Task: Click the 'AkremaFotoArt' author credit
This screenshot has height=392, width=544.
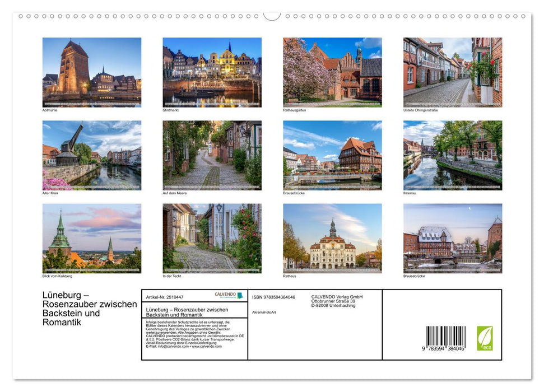Action: [x=264, y=312]
